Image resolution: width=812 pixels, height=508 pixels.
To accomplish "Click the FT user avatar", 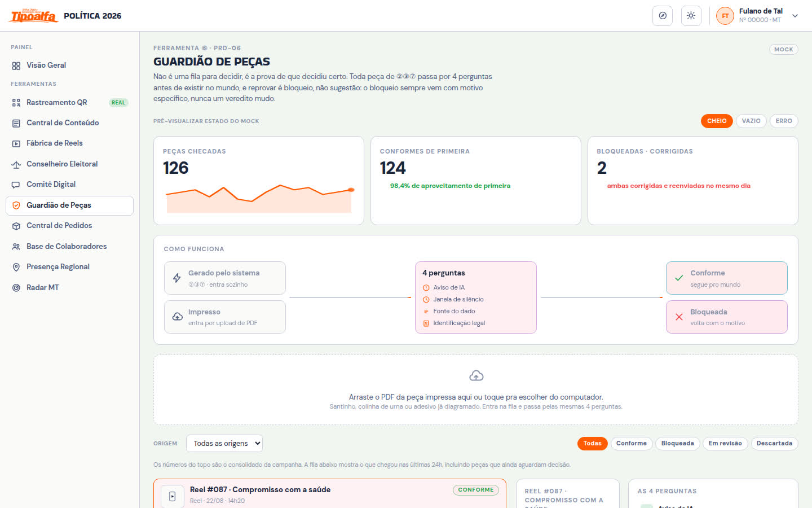I will (x=725, y=16).
